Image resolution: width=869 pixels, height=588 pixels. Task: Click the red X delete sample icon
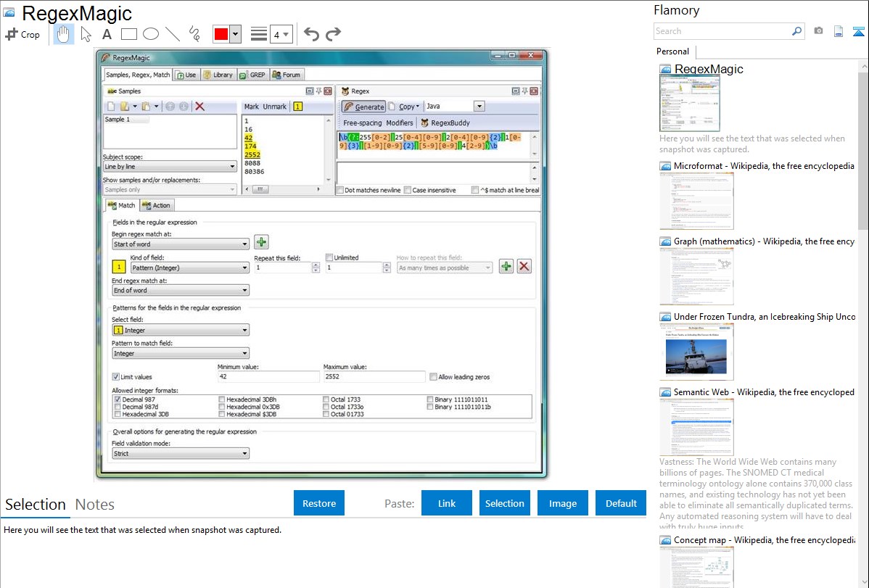coord(200,107)
